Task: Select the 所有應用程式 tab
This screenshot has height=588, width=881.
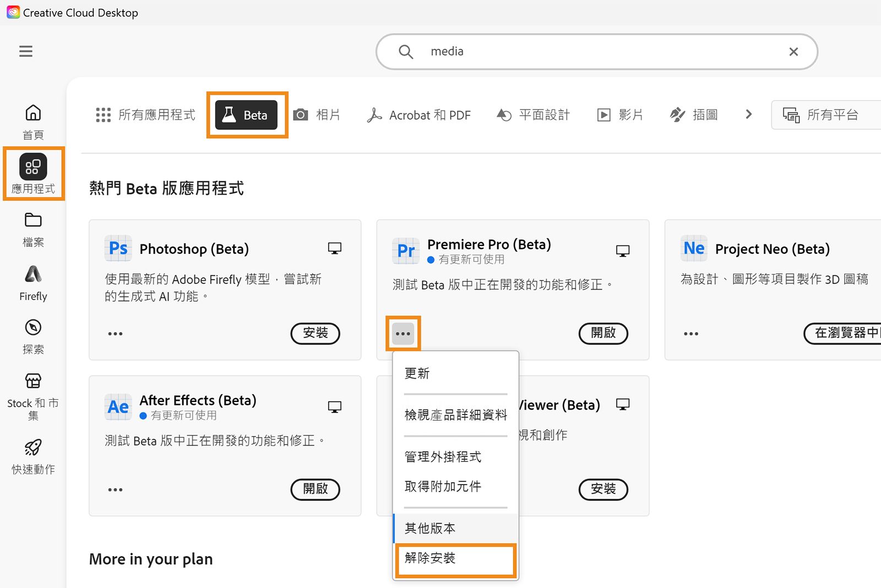Action: pos(145,115)
